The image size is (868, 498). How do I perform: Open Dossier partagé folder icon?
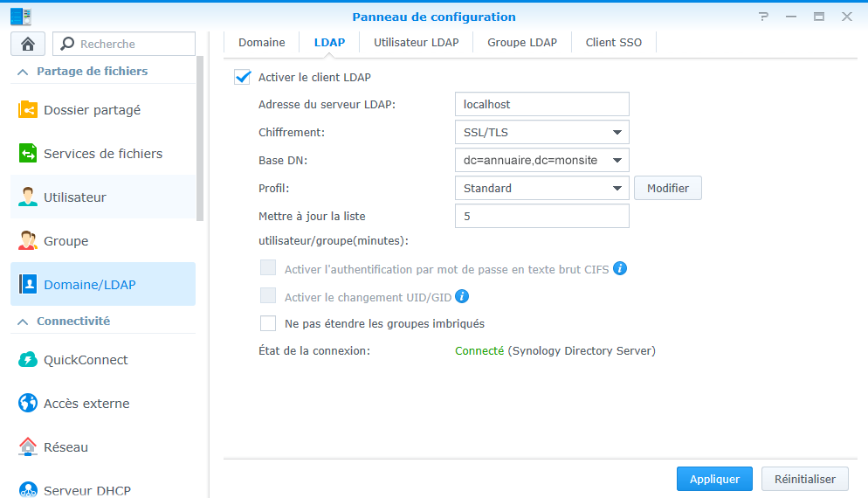tap(28, 110)
